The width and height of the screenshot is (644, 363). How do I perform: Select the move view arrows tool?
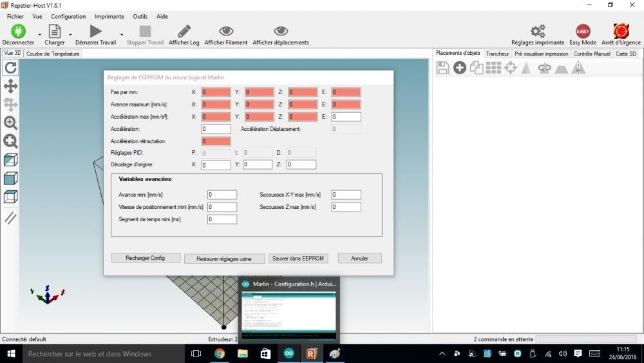click(x=11, y=86)
